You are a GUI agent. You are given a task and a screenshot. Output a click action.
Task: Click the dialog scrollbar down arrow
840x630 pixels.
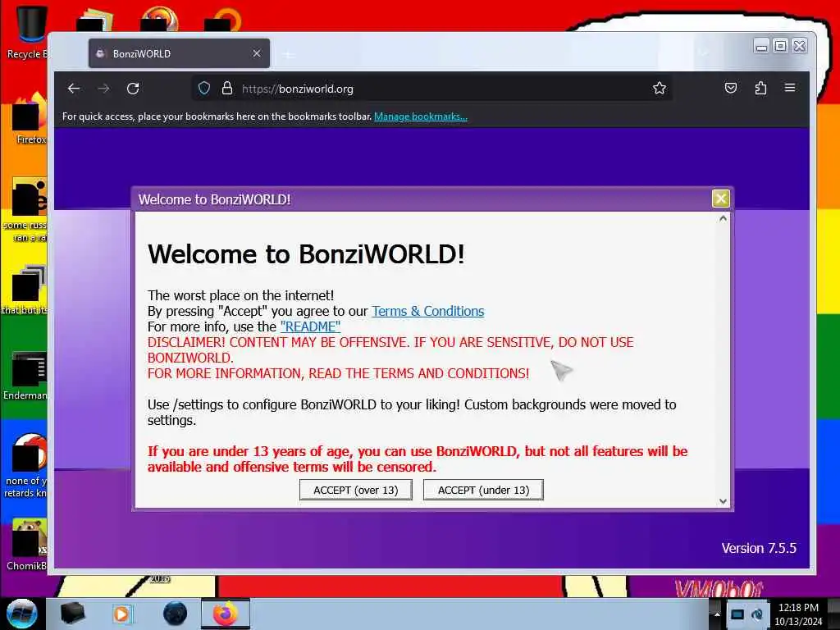coord(724,501)
